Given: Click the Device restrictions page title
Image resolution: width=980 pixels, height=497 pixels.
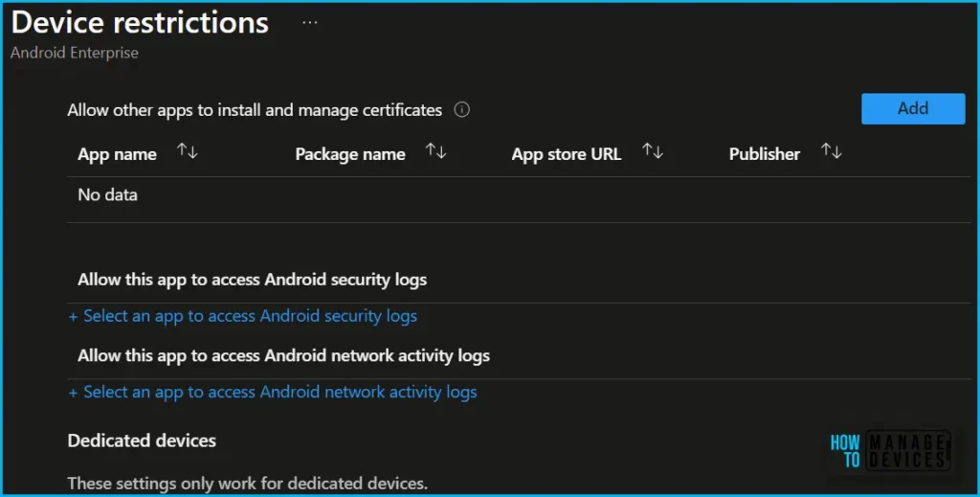Looking at the screenshot, I should (x=140, y=23).
